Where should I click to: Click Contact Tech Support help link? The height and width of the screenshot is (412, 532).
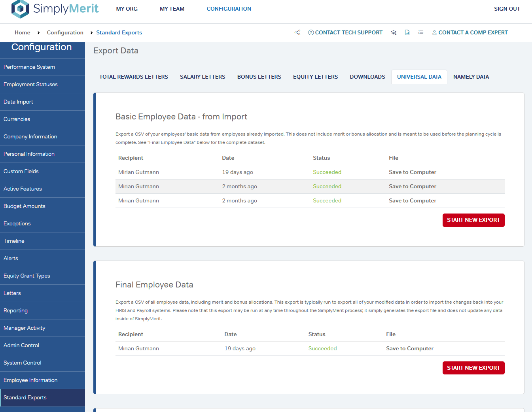coord(345,32)
